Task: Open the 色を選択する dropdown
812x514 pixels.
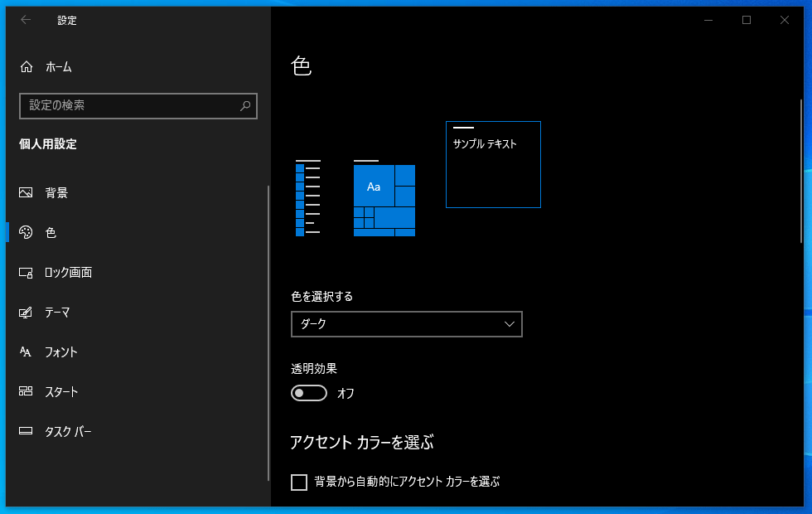Action: (x=406, y=324)
